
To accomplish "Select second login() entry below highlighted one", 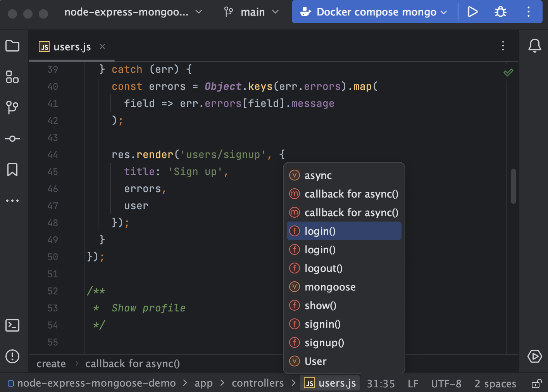I will [x=344, y=249].
